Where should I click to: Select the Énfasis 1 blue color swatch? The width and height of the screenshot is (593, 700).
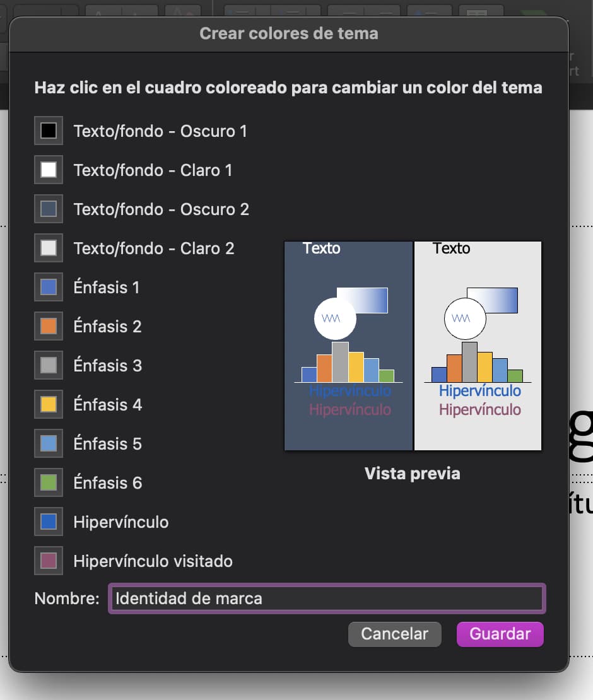[48, 287]
